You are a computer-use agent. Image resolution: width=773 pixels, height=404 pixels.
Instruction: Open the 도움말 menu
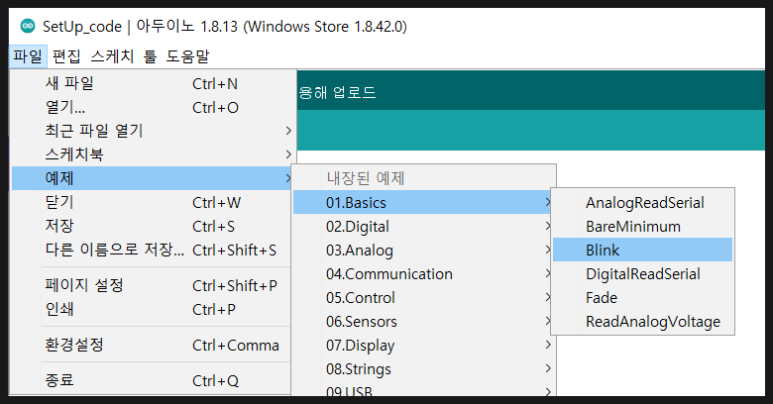pyautogui.click(x=187, y=56)
